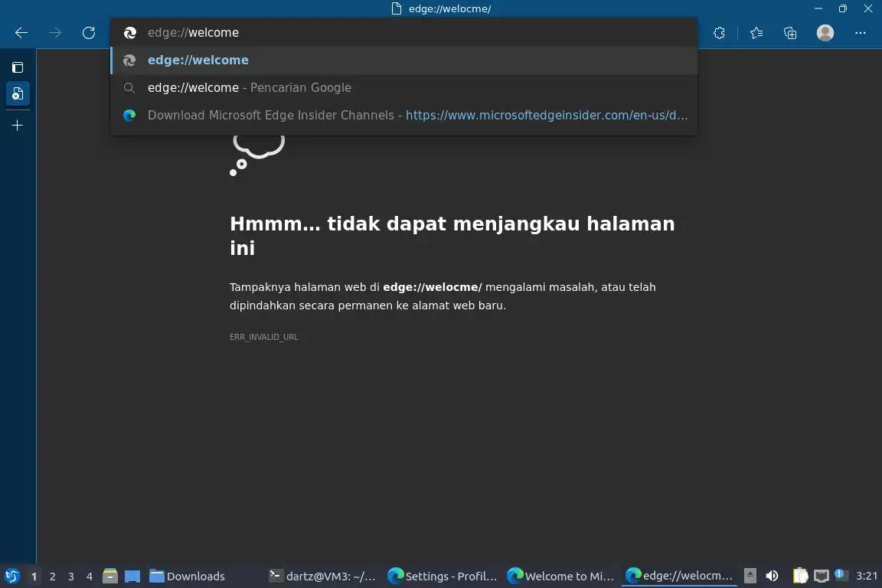882x588 pixels.
Task: Click the ERR_INVALID_URL error code text
Action: click(x=264, y=337)
